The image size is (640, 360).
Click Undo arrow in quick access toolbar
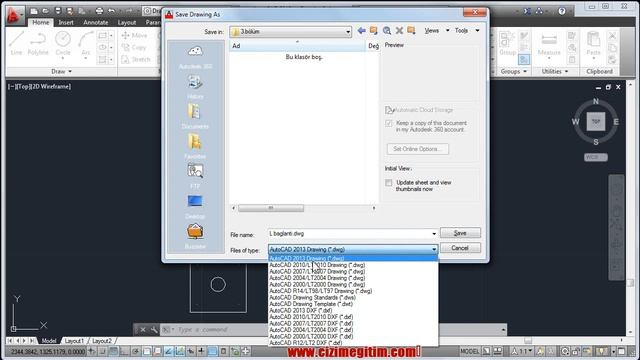[x=111, y=11]
